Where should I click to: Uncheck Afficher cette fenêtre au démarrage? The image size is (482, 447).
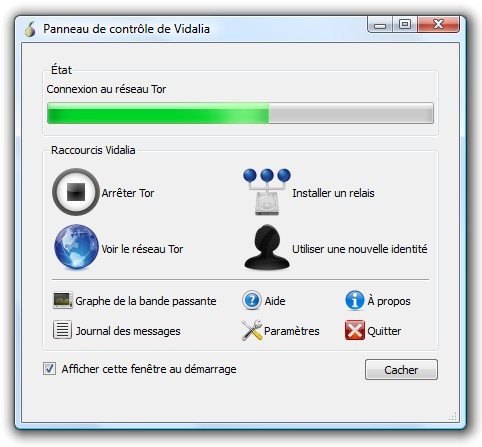49,369
